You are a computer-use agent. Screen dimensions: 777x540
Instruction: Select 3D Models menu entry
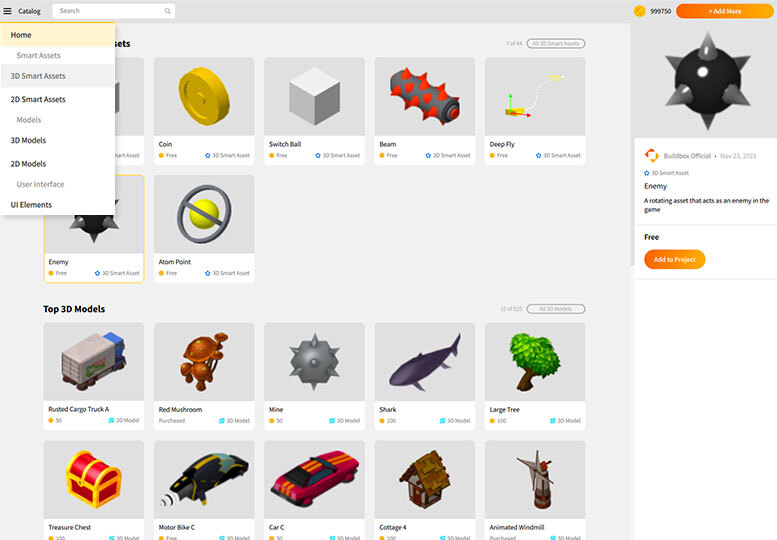click(x=57, y=141)
